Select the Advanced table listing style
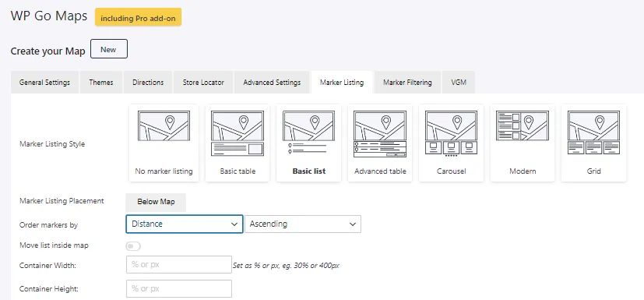The image size is (644, 300). pyautogui.click(x=380, y=143)
